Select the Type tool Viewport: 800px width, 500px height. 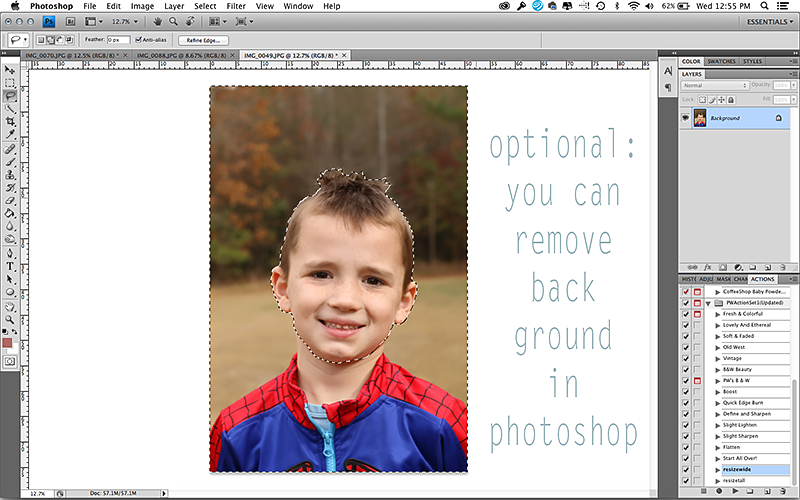[10, 266]
